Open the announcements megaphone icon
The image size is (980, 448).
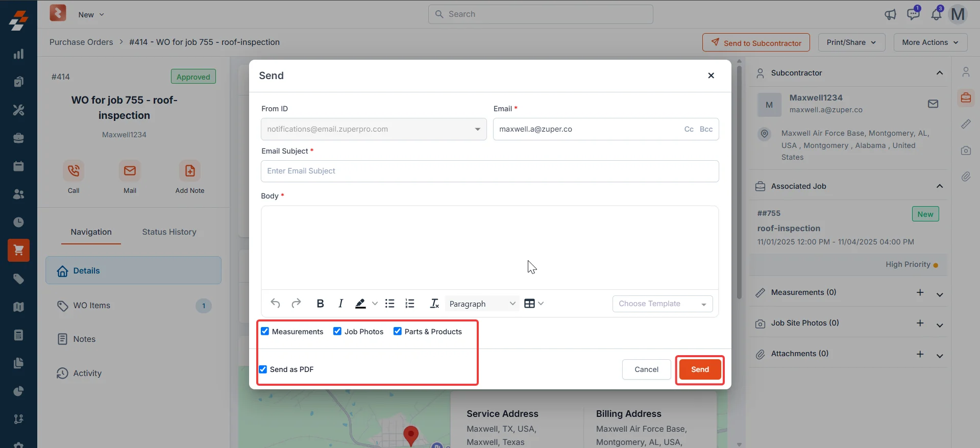click(x=891, y=14)
